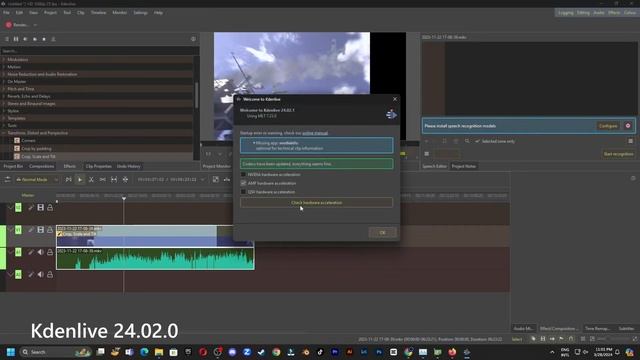
Task: Mute audio track A2
Action: (x=40, y=274)
